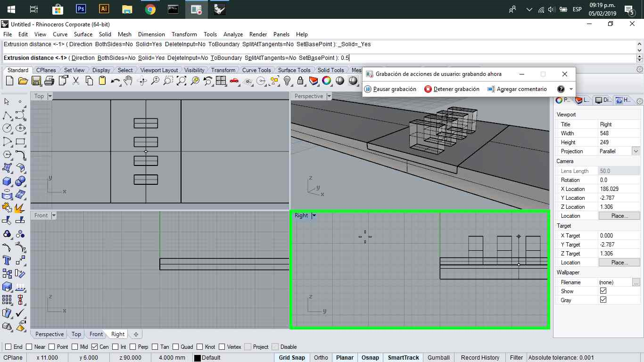
Task: Uncheck the Wallpaper Gray checkbox
Action: pyautogui.click(x=603, y=300)
